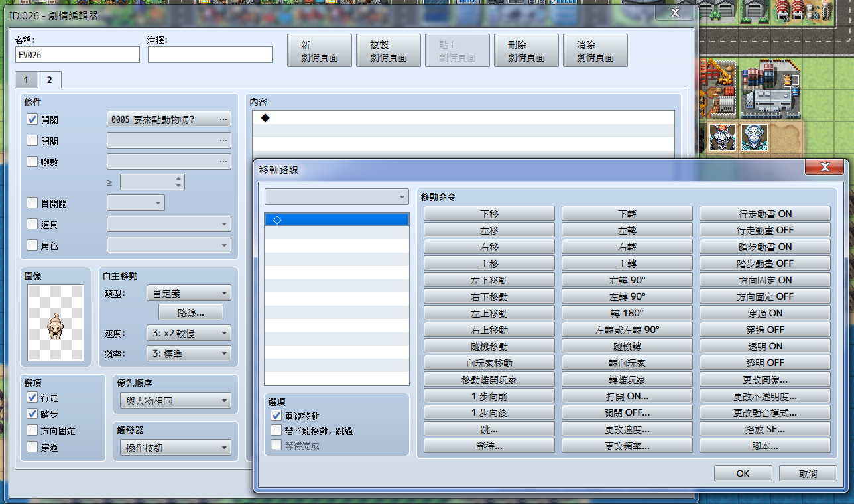Open the 類型 自定義 dropdown

(x=188, y=292)
